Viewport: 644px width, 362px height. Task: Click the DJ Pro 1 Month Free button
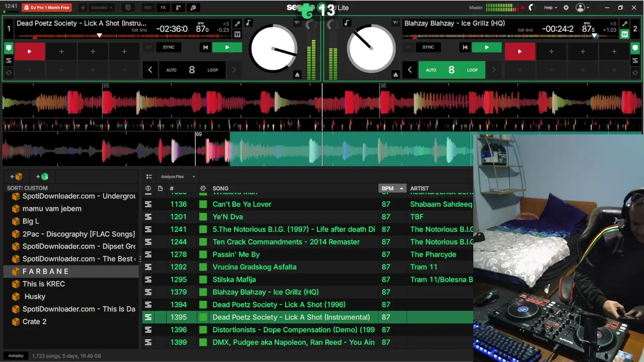47,8
